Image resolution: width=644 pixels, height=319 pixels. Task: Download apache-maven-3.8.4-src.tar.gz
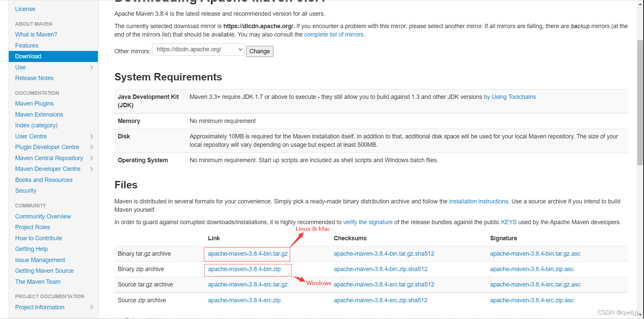(x=248, y=284)
